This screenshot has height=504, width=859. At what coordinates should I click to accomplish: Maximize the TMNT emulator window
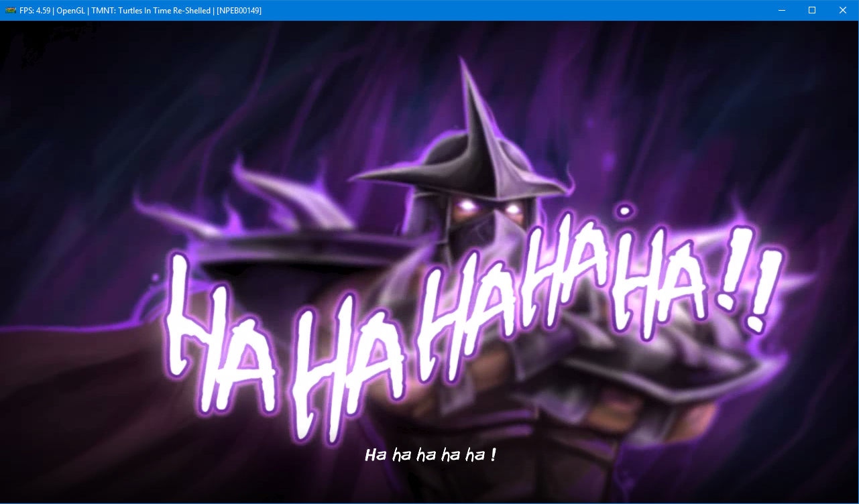point(812,10)
